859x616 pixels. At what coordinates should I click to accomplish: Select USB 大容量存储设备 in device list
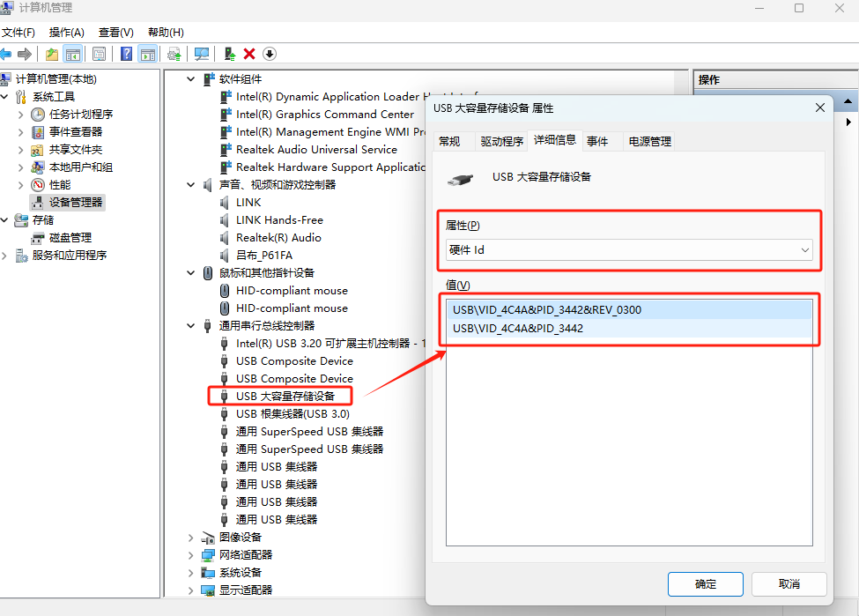click(285, 396)
